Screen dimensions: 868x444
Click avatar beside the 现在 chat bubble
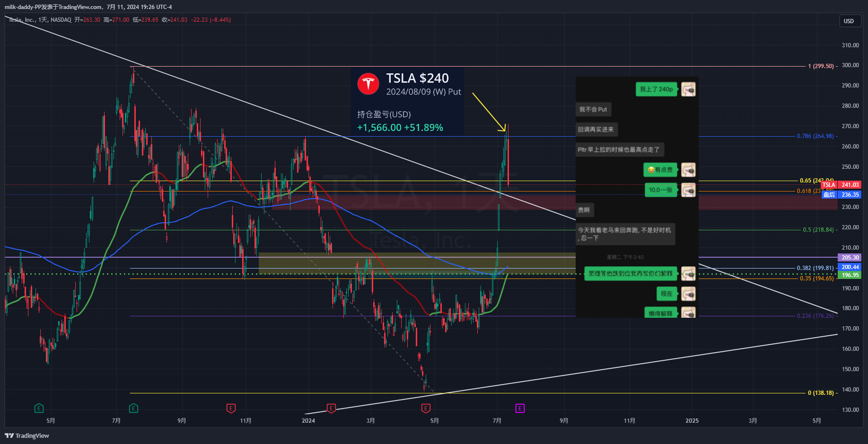coord(688,294)
